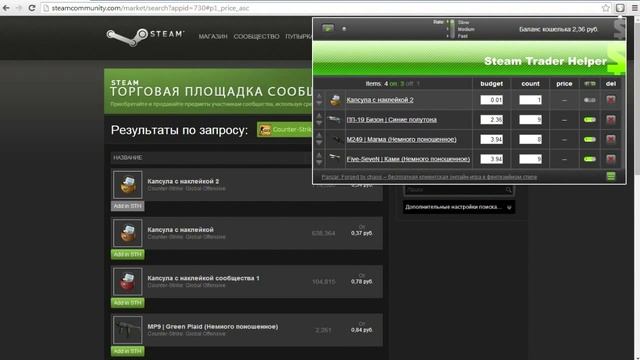Viewport: 640px width, 360px height.
Task: Delete M249 Магма row from helper list
Action: [611, 139]
